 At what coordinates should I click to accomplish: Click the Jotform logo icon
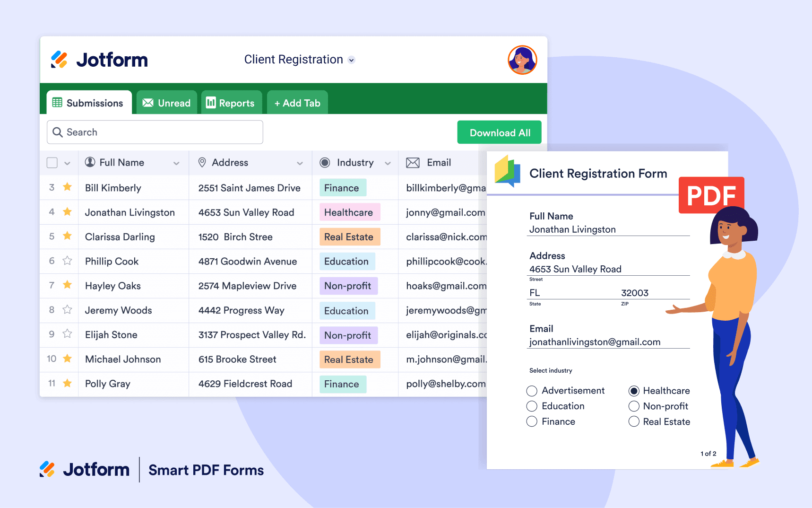[x=60, y=60]
